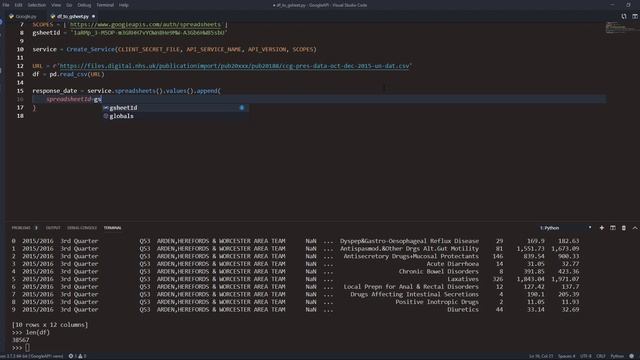Click 'Chronic Bowel Disorders' in terminal output

[439, 271]
